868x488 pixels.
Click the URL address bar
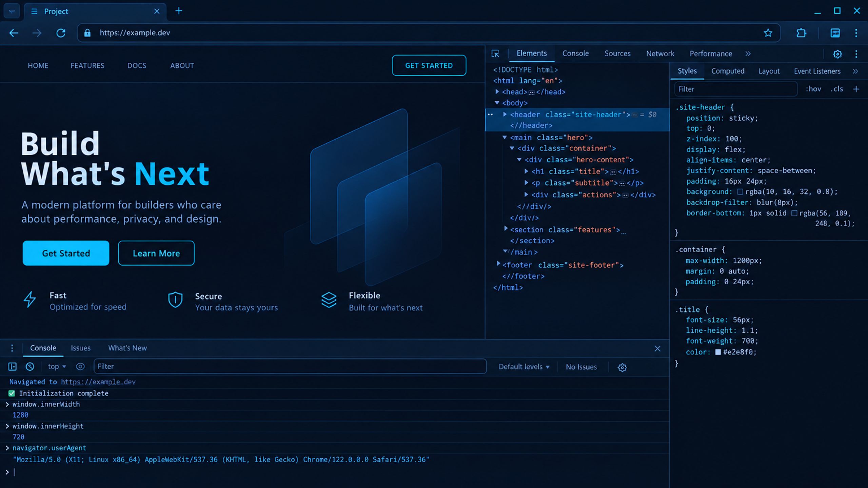click(x=429, y=33)
